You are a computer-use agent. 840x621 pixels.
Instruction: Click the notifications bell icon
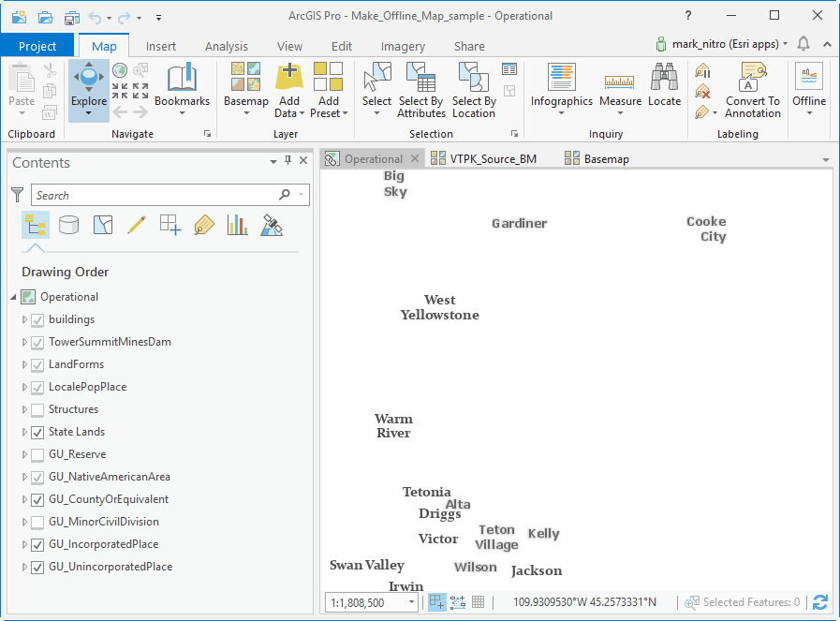point(803,44)
